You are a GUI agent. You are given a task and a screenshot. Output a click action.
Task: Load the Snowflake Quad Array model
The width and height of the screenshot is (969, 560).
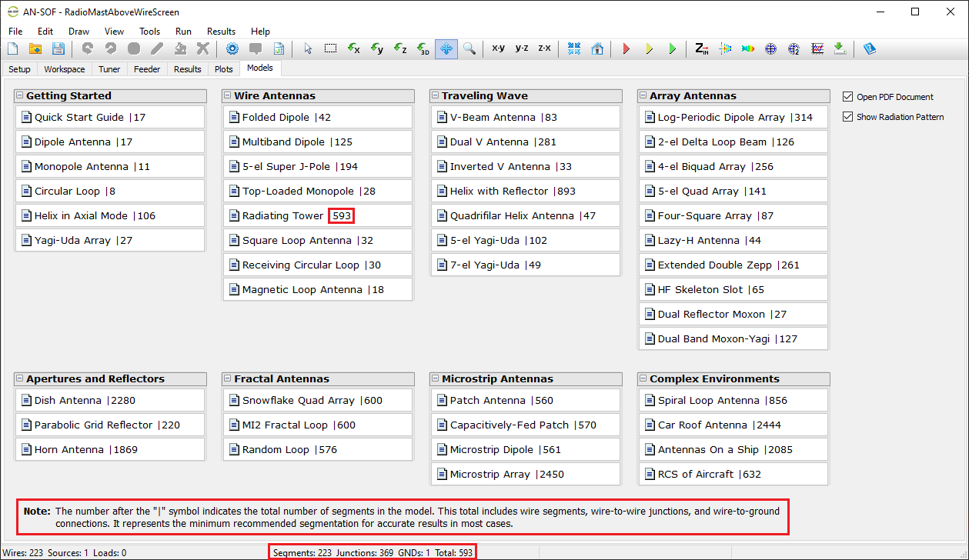coord(318,401)
